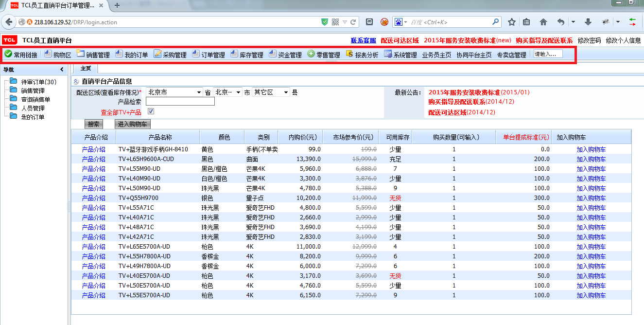
Task: Open 我的订单 in navigation tree
Action: 33,117
